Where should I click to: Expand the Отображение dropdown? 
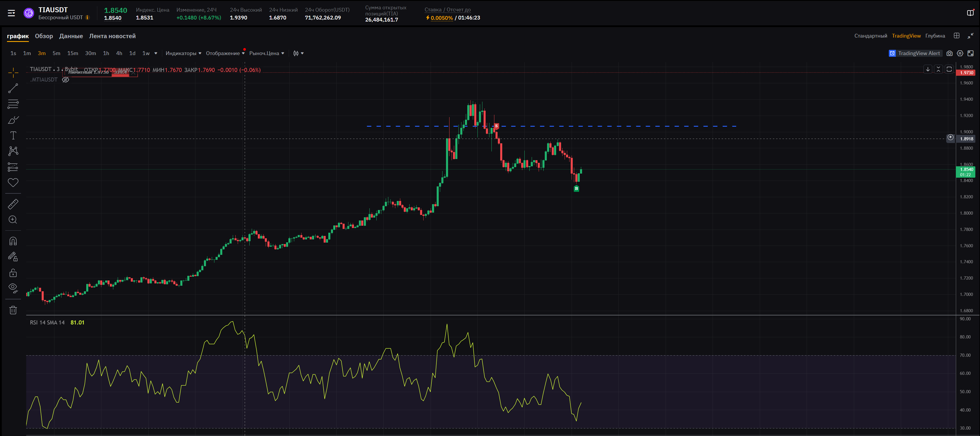pyautogui.click(x=225, y=53)
